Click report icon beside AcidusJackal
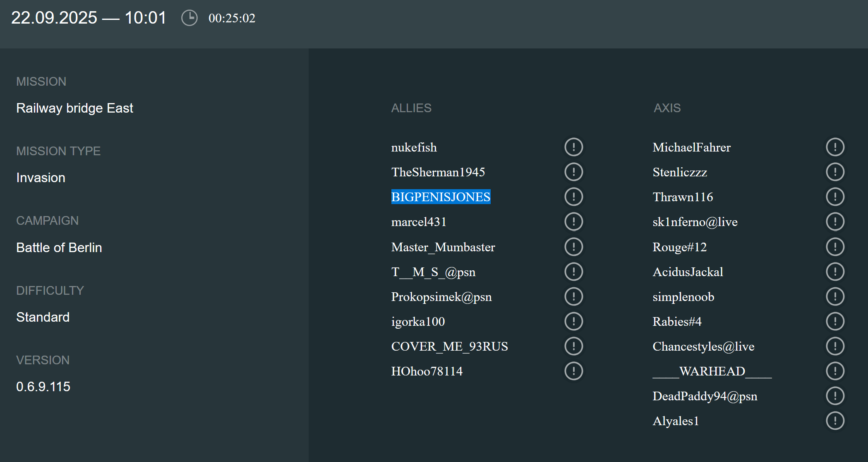The width and height of the screenshot is (868, 462). coord(835,272)
